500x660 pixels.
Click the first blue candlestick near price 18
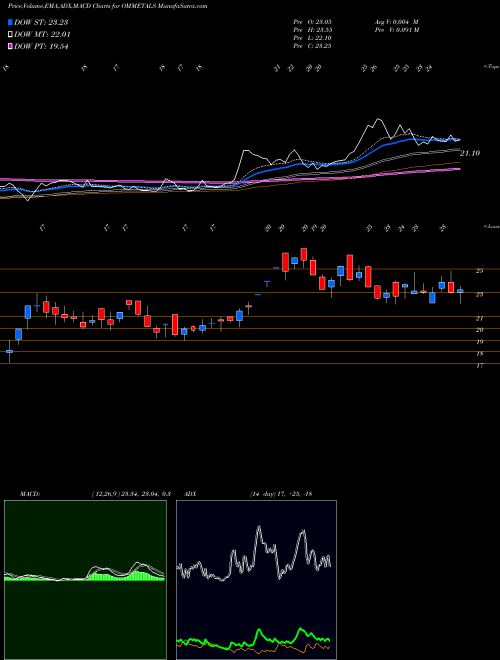(9, 352)
